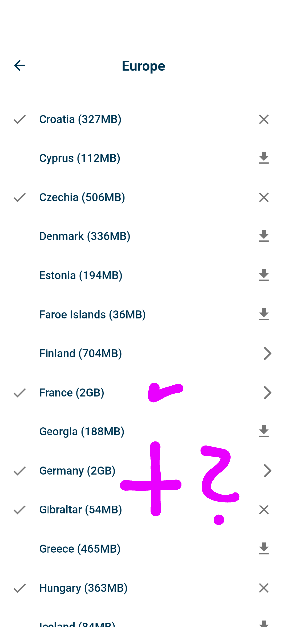Expand Finland regions with chevron
The width and height of the screenshot is (287, 644).
[x=268, y=353]
